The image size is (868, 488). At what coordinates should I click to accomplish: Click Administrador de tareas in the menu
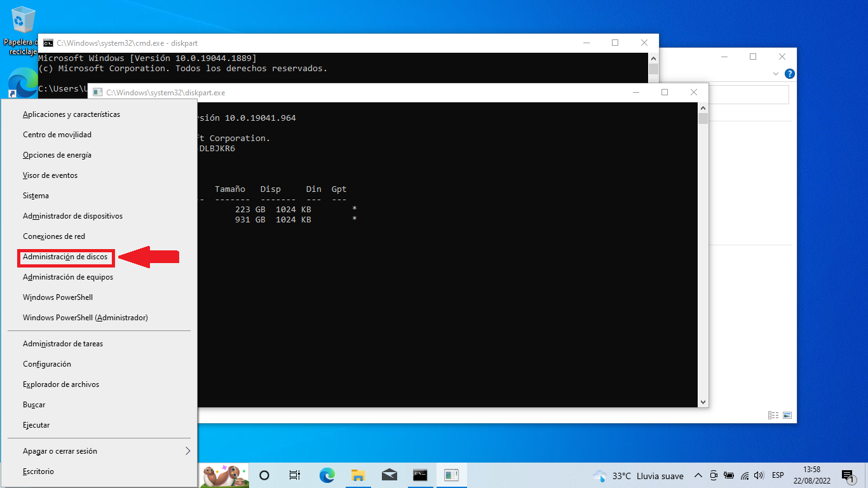(63, 344)
